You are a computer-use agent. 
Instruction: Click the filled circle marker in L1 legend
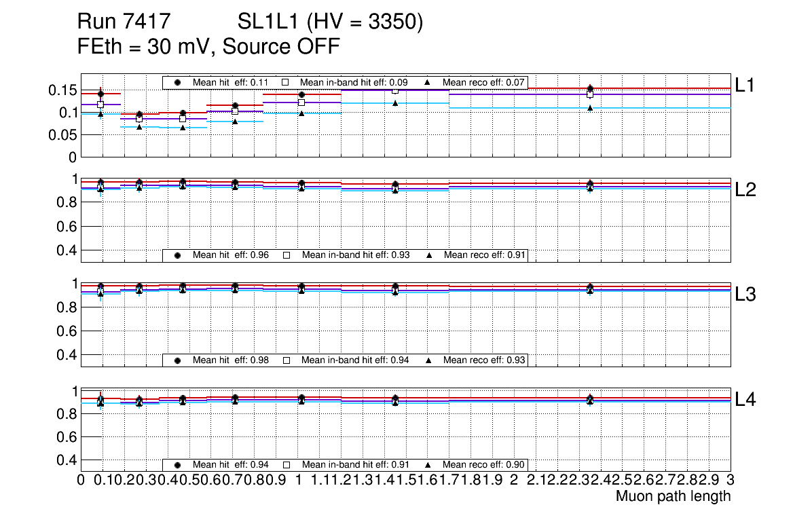pyautogui.click(x=178, y=82)
